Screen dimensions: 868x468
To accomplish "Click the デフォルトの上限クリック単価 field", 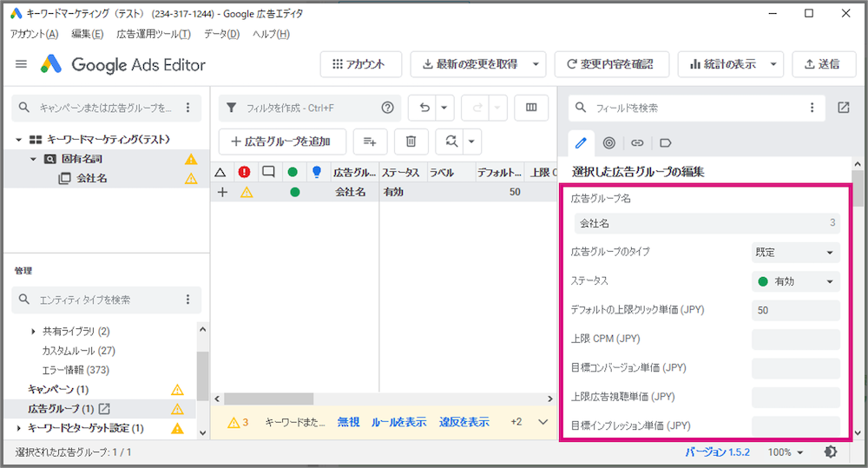I will coord(795,310).
